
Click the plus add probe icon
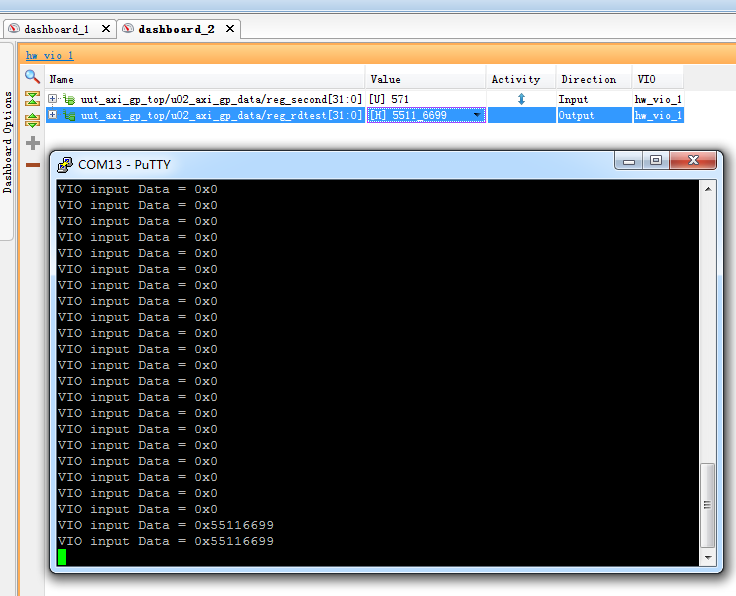tap(33, 143)
